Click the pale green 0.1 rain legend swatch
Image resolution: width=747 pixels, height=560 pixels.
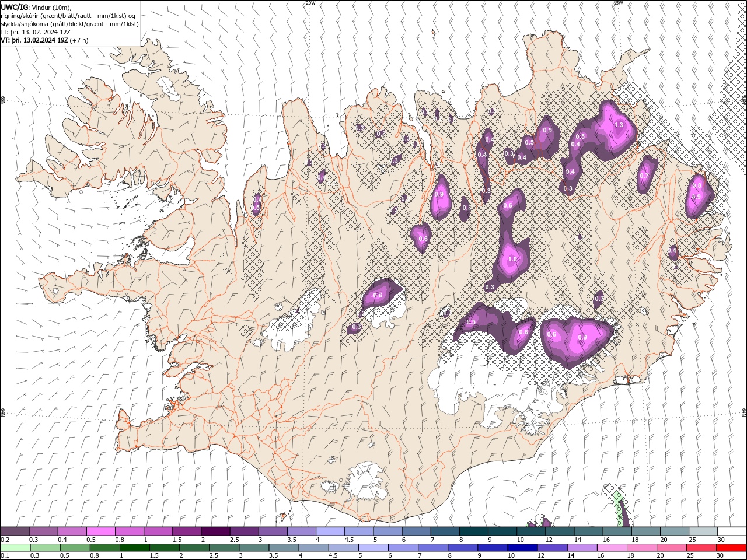point(15,547)
